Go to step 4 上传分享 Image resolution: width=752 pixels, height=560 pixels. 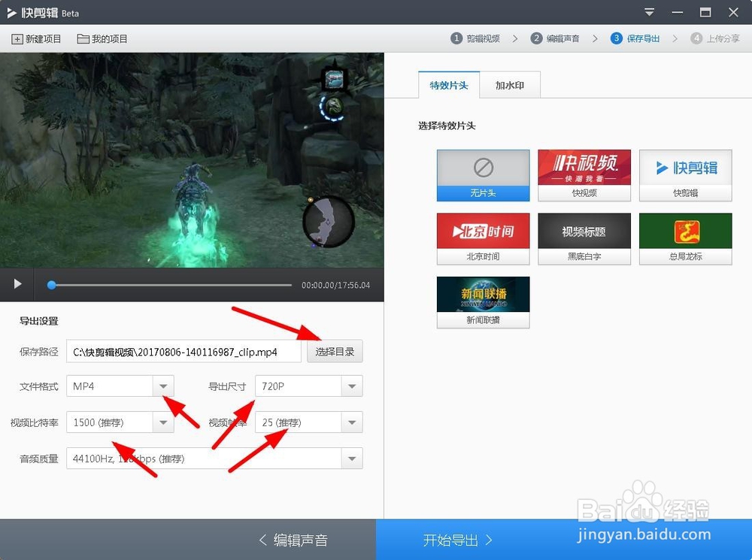point(715,38)
